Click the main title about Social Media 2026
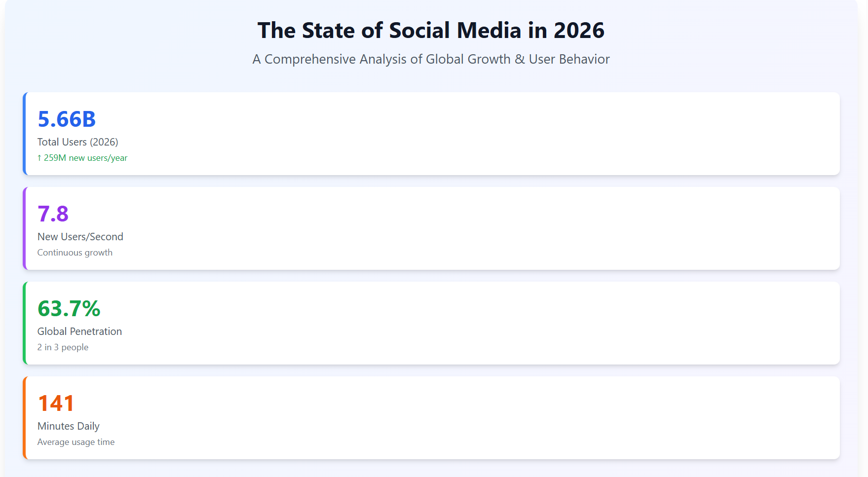 coord(431,31)
